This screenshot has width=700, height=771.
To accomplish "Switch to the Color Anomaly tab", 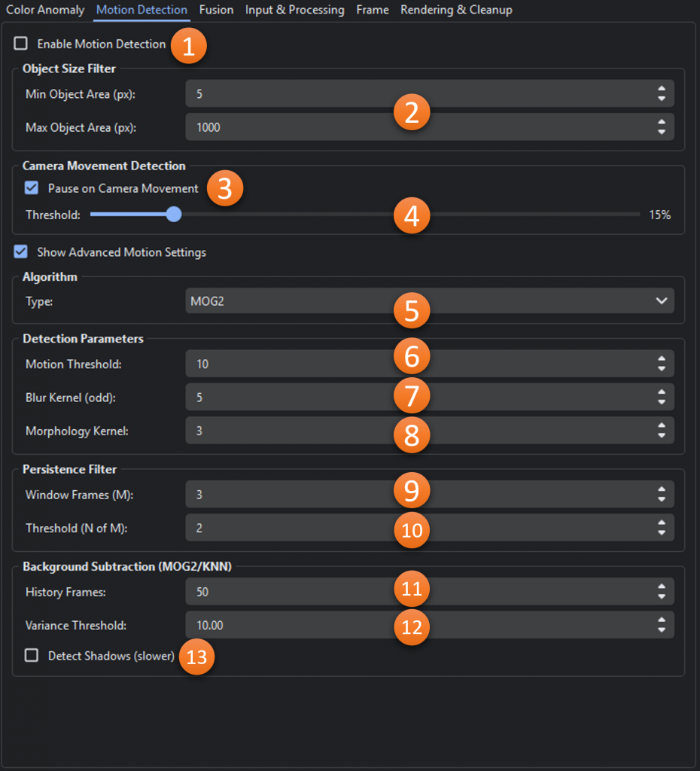I will pyautogui.click(x=44, y=10).
